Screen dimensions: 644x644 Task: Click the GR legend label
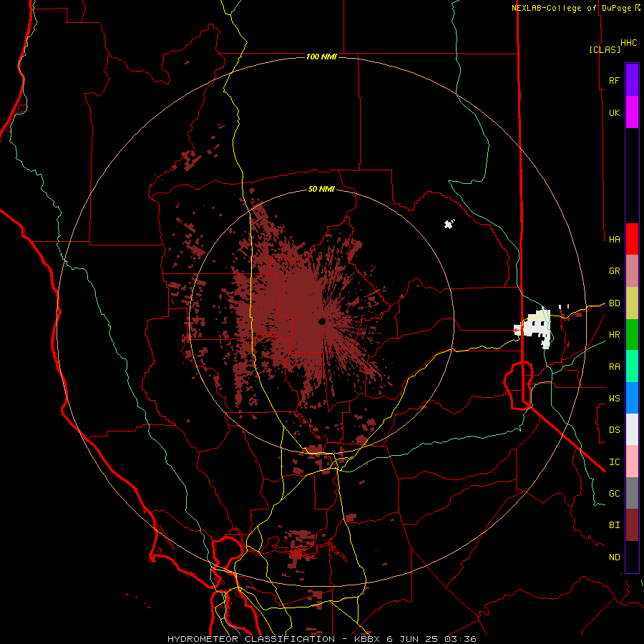[x=614, y=271]
